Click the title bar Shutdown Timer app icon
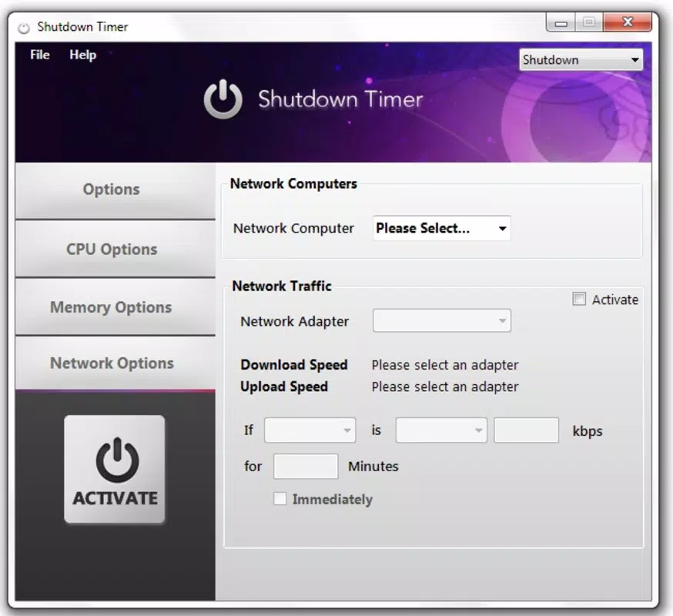Viewport: 673px width, 616px height. 24,28
